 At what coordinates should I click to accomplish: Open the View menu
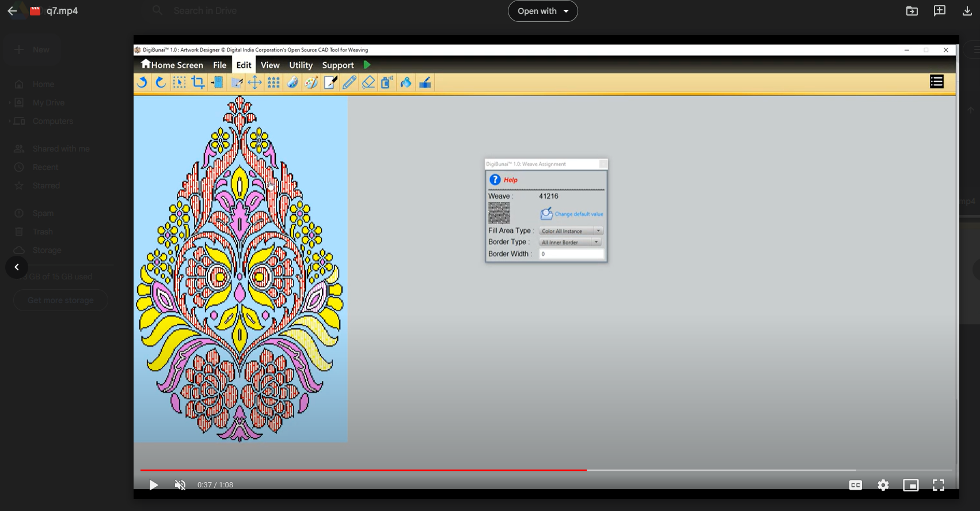270,65
